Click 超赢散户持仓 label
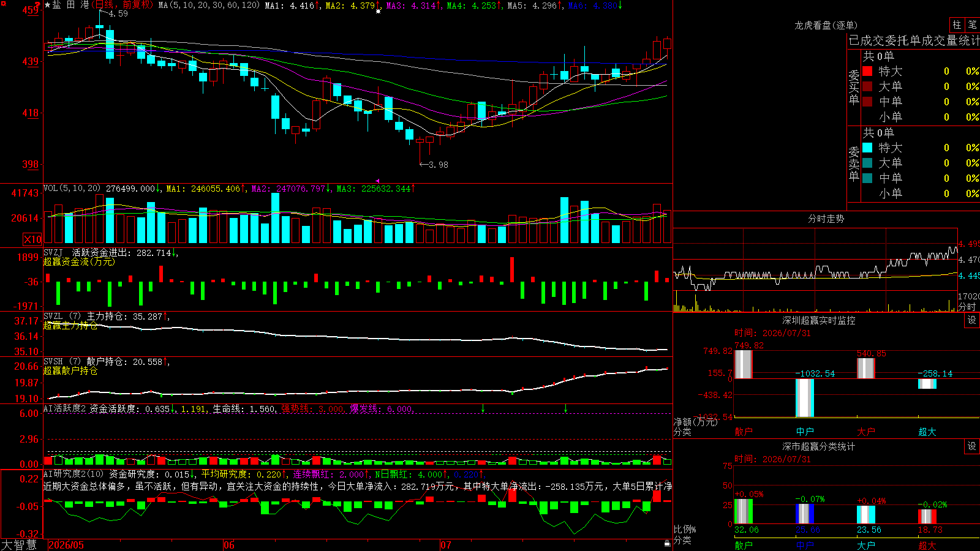 70,370
